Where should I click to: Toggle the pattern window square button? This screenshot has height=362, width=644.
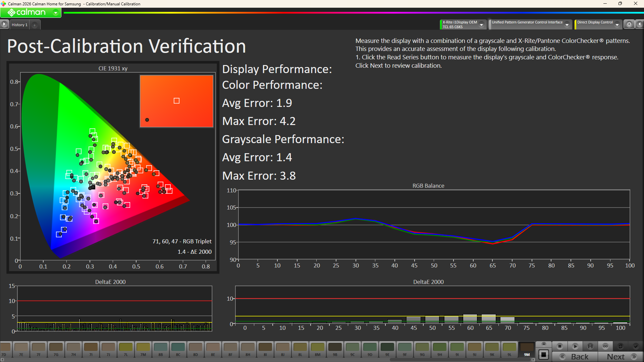click(x=544, y=355)
